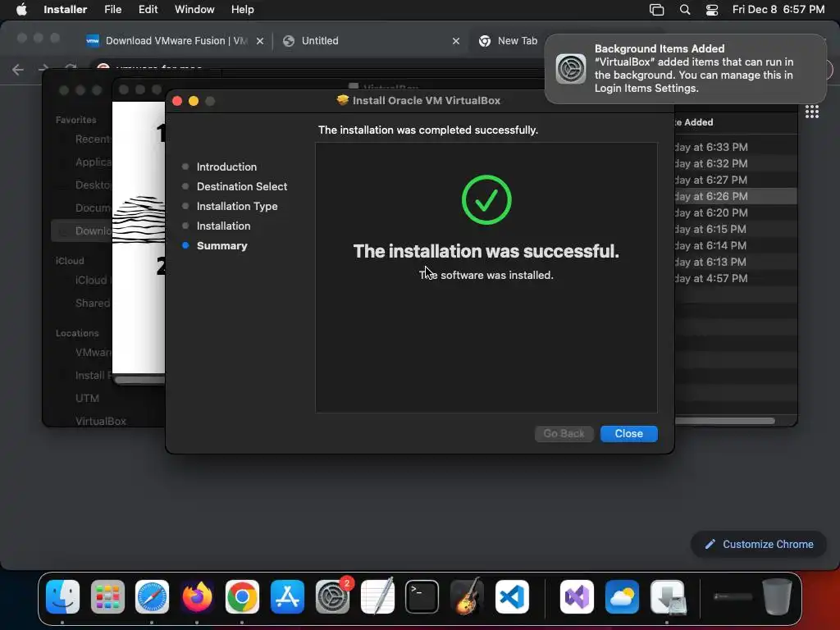
Task: Open TextEdit from the Dock
Action: (377, 596)
